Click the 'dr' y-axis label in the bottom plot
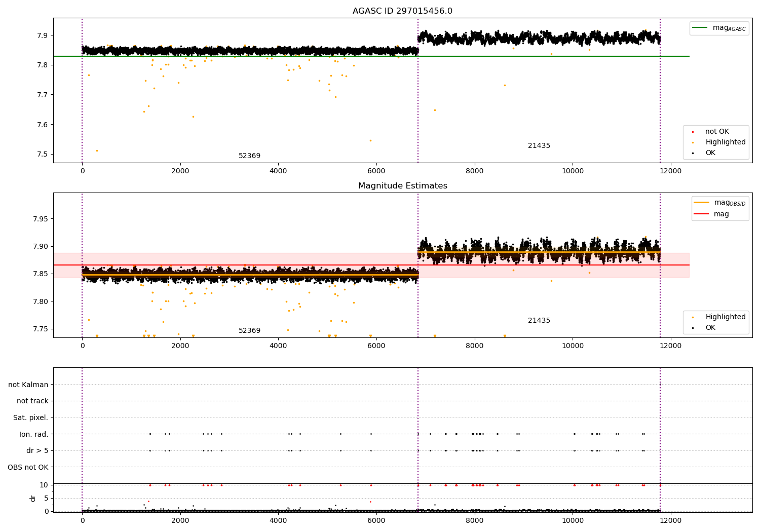The image size is (760, 532). (33, 498)
